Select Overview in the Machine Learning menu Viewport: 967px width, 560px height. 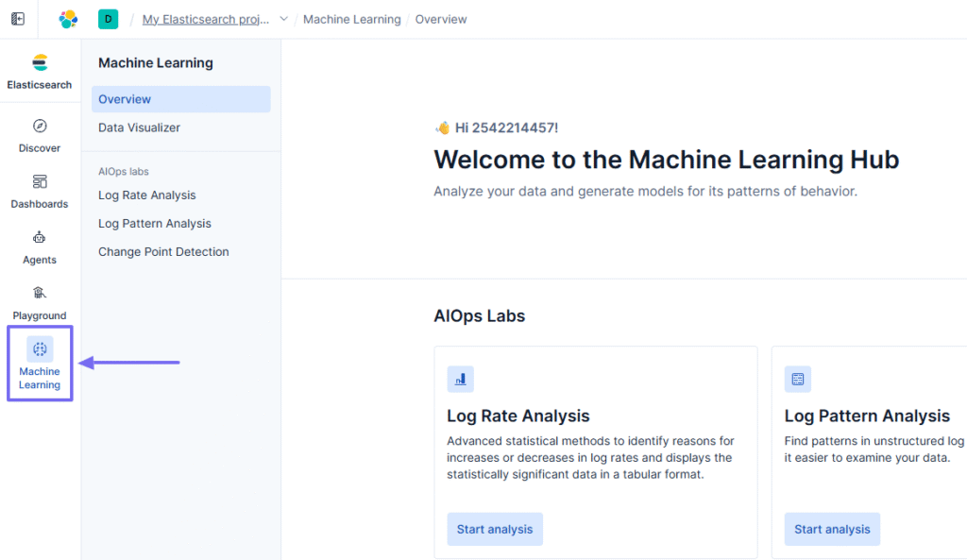click(124, 98)
